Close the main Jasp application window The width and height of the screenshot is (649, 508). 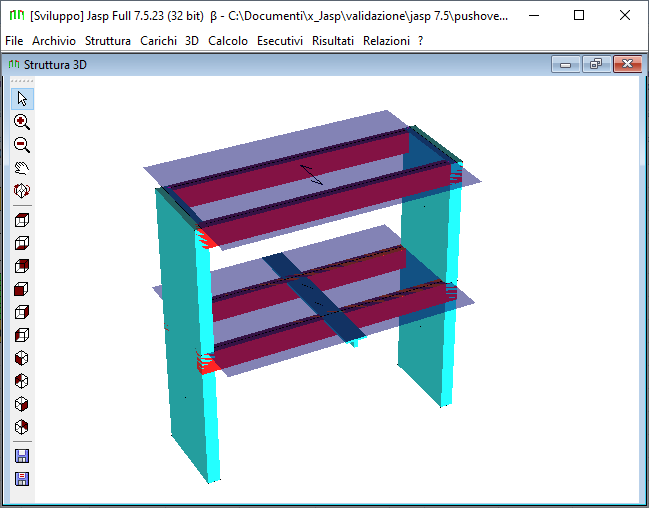tap(625, 16)
